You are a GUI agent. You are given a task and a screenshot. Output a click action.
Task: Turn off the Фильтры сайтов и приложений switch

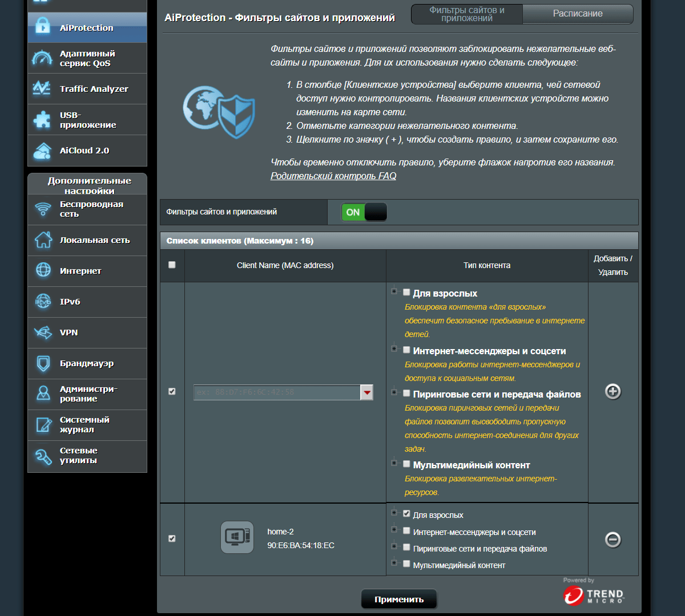(x=364, y=212)
